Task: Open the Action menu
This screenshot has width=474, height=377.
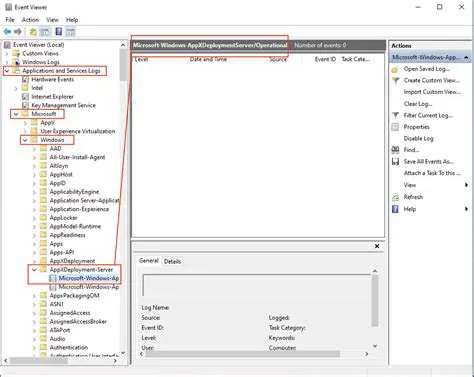Action: [x=30, y=20]
